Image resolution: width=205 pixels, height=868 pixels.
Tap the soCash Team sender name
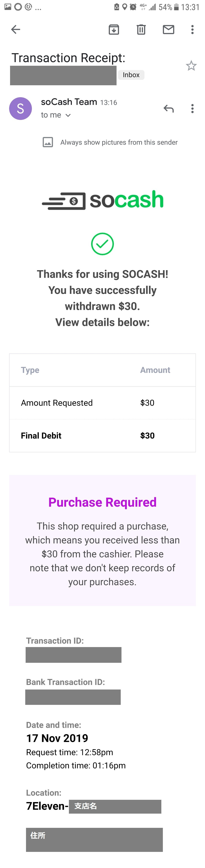point(69,102)
